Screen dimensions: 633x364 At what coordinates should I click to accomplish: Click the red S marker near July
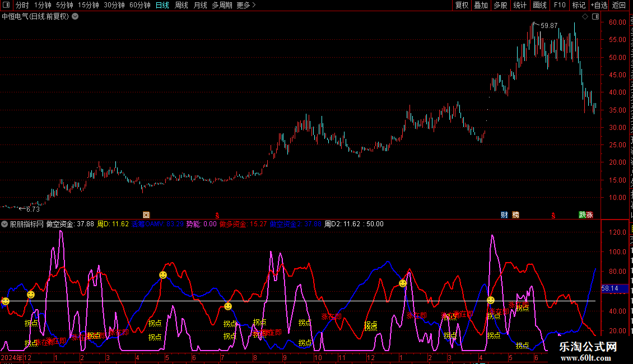217,216
